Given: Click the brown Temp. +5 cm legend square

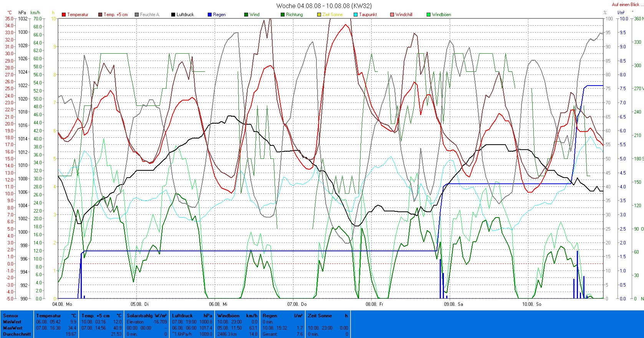Looking at the screenshot, I should pyautogui.click(x=100, y=15).
